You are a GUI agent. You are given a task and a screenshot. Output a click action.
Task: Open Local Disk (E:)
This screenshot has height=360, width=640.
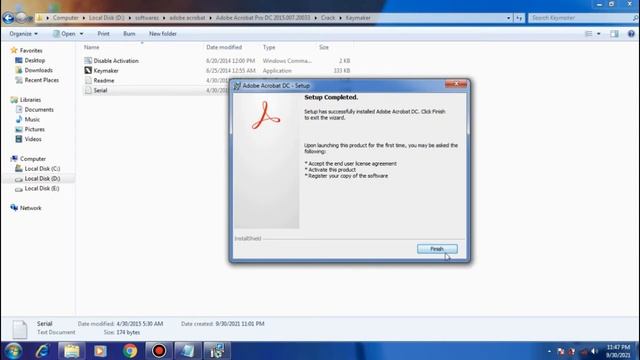tap(42, 189)
